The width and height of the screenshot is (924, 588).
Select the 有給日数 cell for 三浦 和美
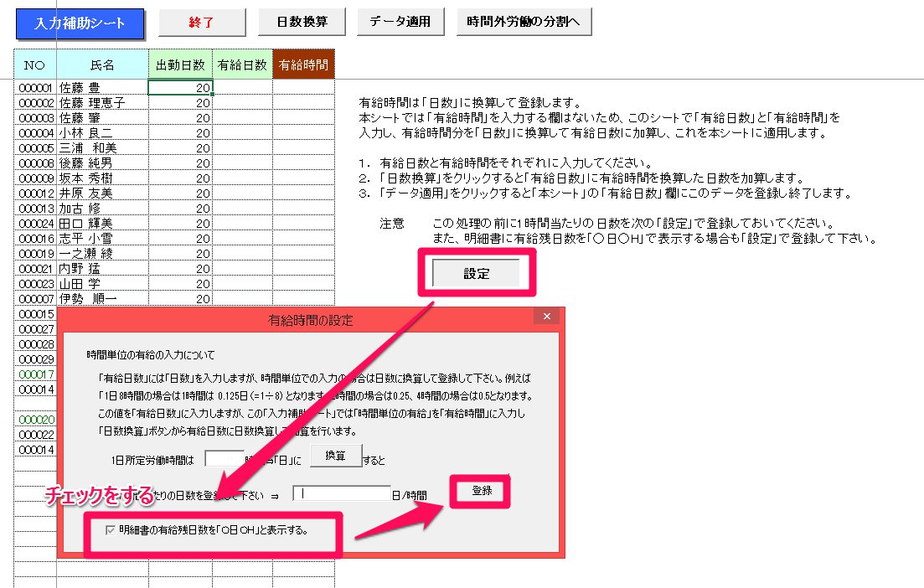(x=242, y=147)
